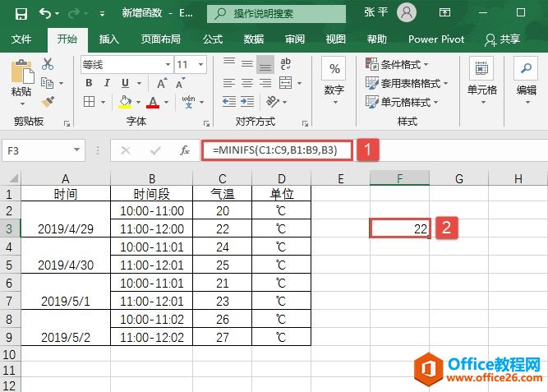This screenshot has height=392, width=548.
Task: Toggle Italic formatting
Action: 107,83
